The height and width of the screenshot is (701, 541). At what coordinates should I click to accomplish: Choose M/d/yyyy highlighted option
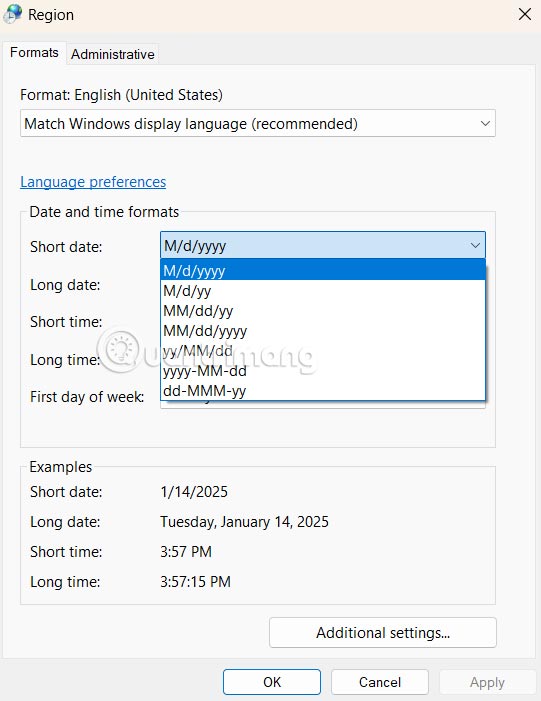pos(322,270)
